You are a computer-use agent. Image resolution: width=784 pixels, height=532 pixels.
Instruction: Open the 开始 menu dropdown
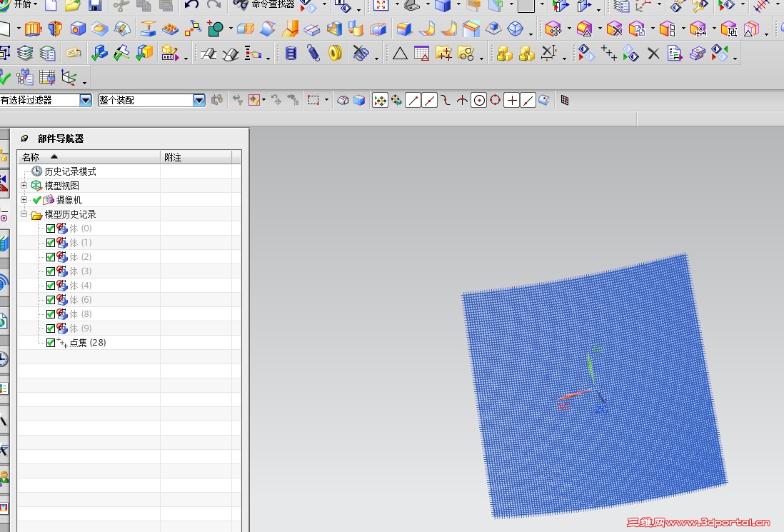(x=25, y=4)
